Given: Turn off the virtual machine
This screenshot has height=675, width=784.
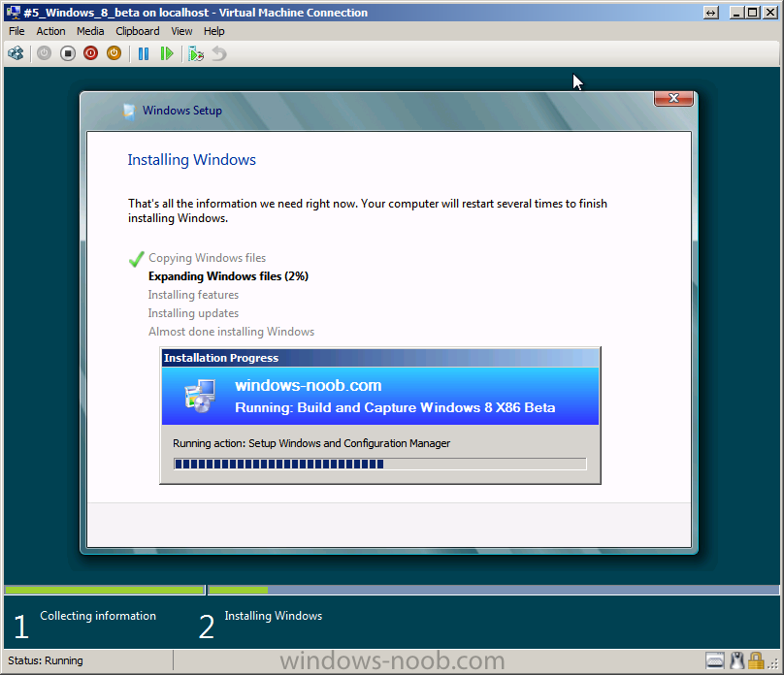Looking at the screenshot, I should [x=68, y=53].
